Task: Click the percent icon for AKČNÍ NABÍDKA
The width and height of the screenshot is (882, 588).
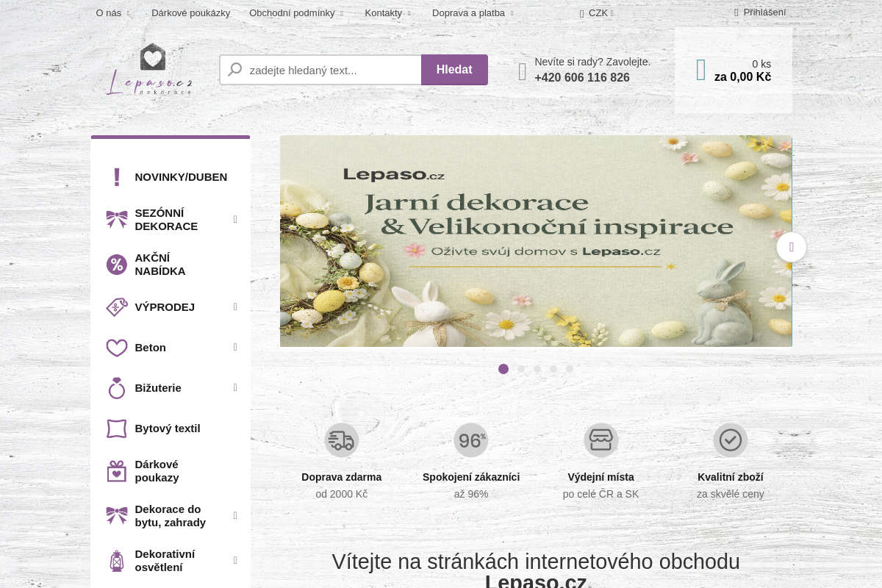Action: tap(117, 265)
